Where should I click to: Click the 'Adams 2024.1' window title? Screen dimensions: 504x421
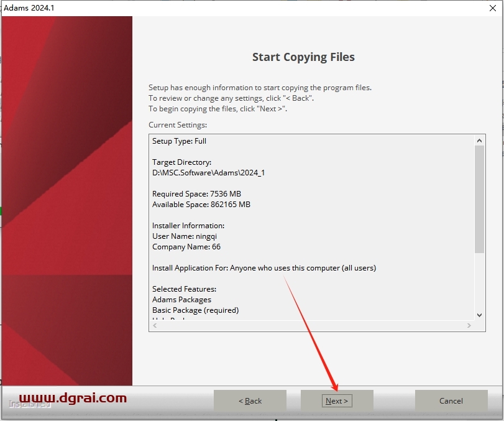[29, 7]
